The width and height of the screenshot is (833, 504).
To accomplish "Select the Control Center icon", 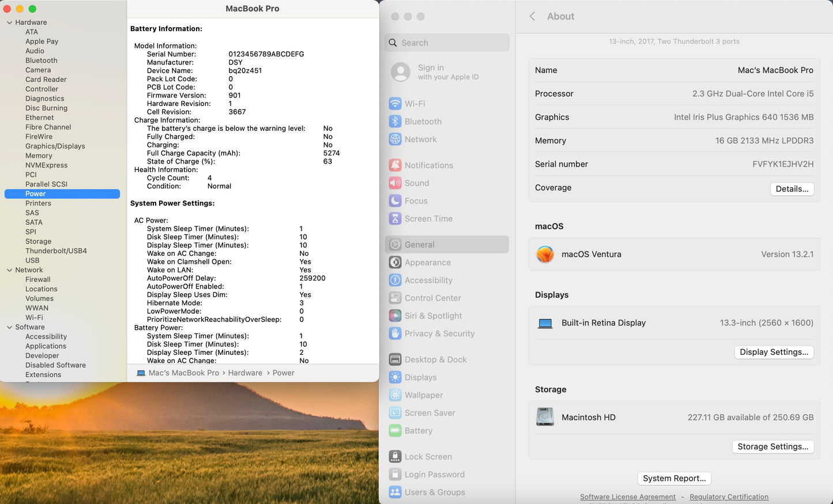I will 395,298.
